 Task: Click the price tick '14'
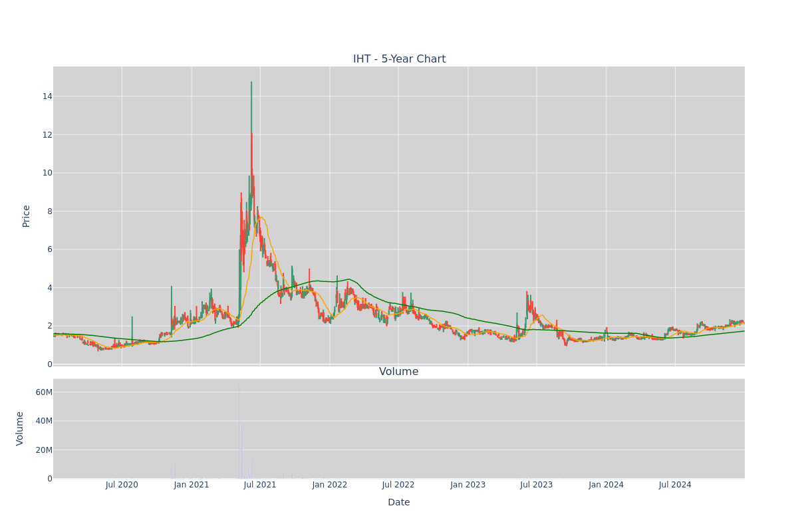pos(47,96)
